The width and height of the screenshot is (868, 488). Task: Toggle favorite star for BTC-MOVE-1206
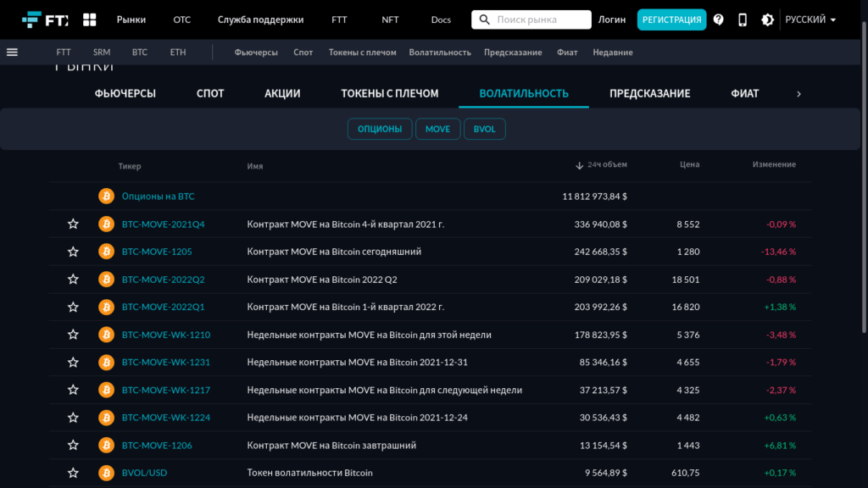click(73, 446)
